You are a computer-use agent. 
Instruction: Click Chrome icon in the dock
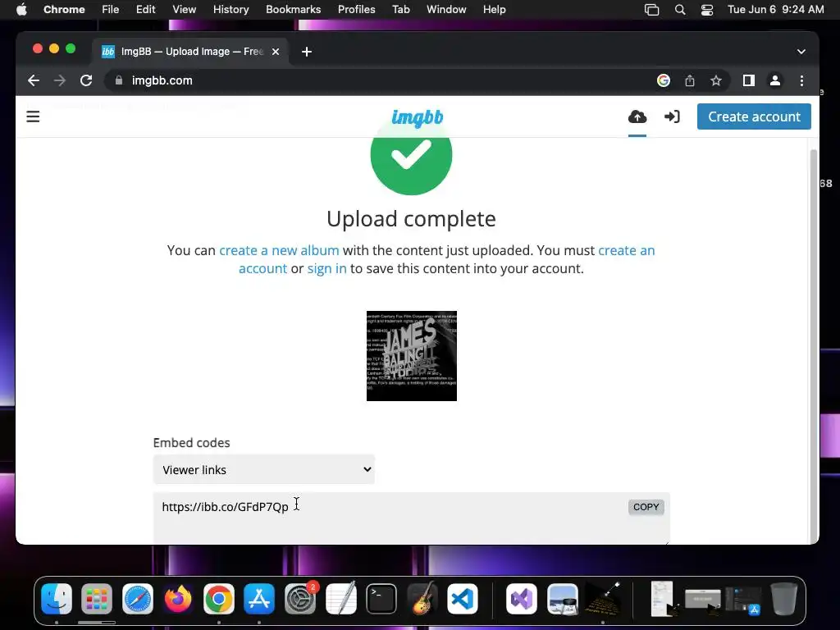(218, 598)
